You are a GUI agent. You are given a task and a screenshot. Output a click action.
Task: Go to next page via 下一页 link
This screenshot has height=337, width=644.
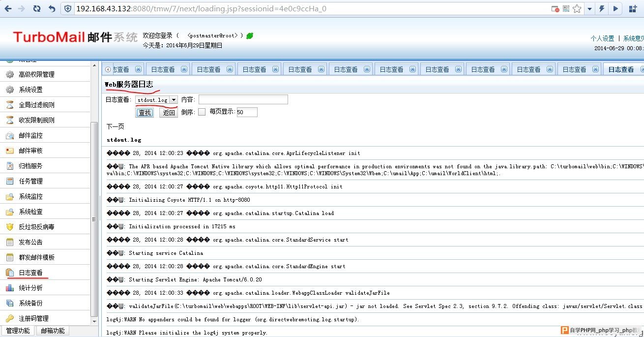pyautogui.click(x=116, y=126)
